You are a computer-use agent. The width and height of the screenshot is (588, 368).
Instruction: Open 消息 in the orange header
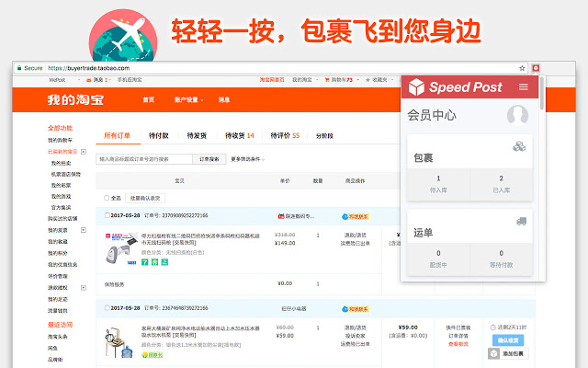point(224,100)
